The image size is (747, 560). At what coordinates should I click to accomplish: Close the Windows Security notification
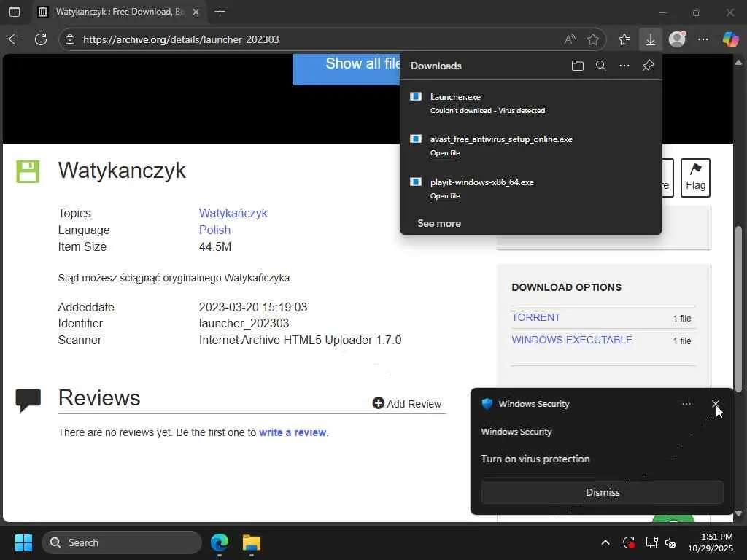[x=715, y=404]
